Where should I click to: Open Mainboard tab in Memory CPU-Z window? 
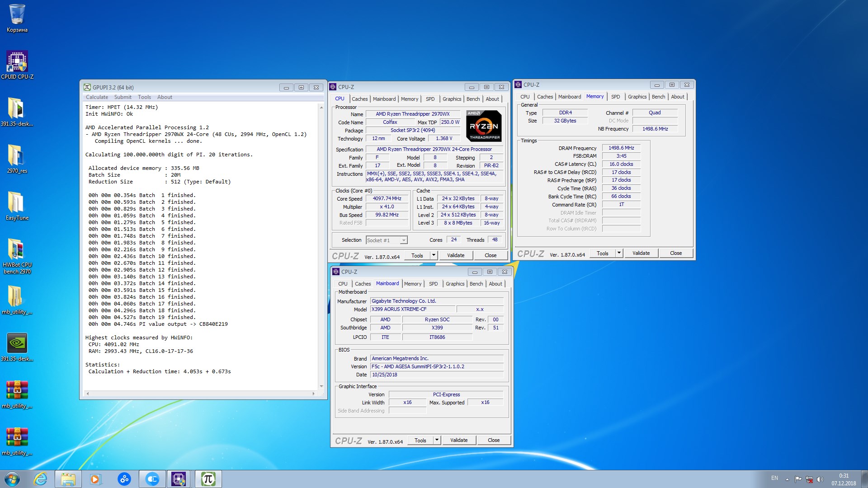click(570, 97)
